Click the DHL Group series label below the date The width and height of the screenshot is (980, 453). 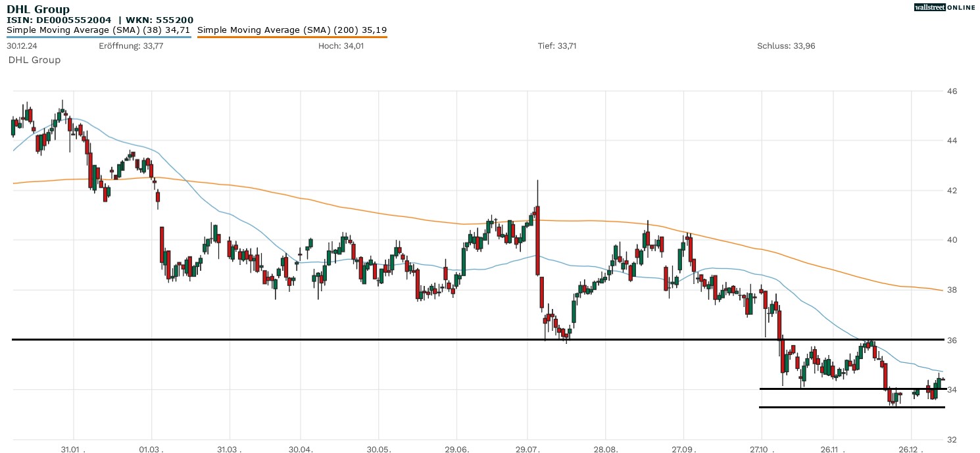click(x=34, y=60)
